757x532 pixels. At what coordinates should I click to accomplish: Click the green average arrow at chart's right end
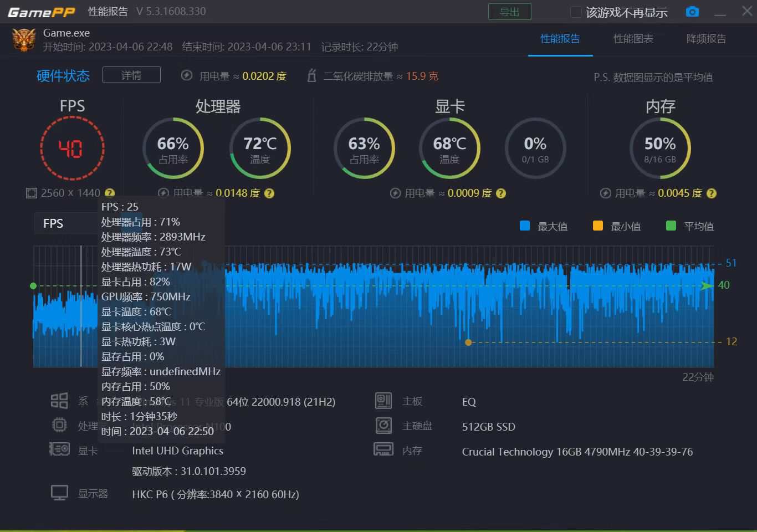pyautogui.click(x=707, y=286)
